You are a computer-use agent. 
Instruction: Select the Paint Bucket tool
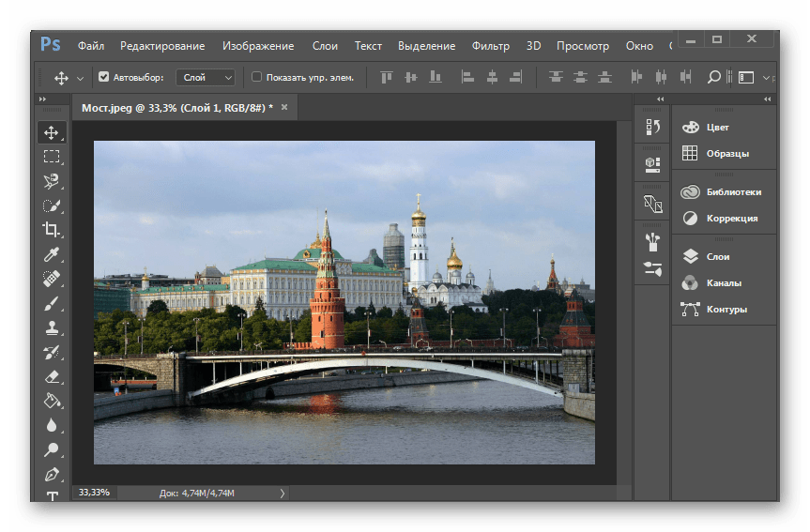tap(51, 401)
